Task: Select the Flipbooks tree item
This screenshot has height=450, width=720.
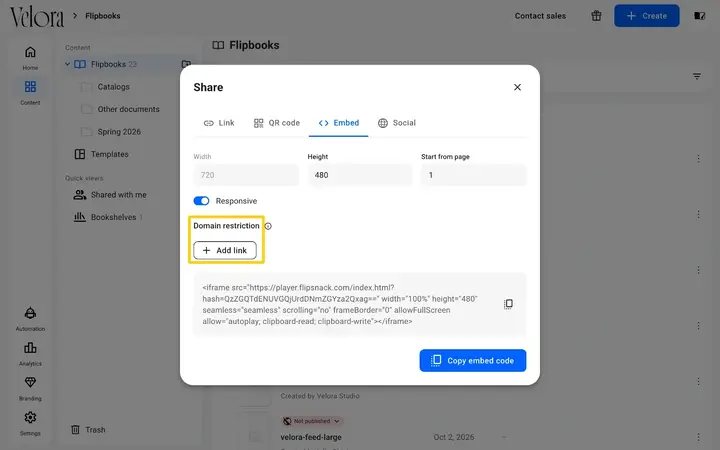Action: (x=108, y=64)
